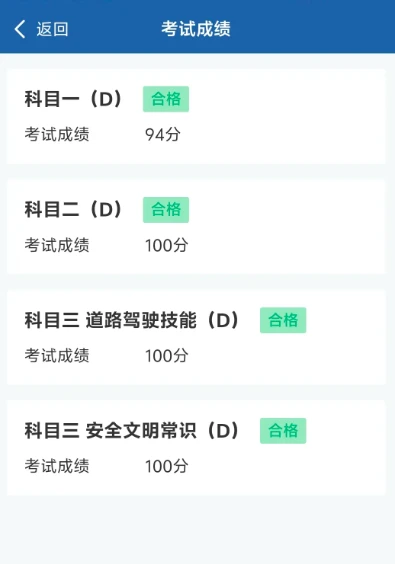Select the 100分 score under 安全文明常识
Screen dimensions: 395x564
(x=167, y=466)
